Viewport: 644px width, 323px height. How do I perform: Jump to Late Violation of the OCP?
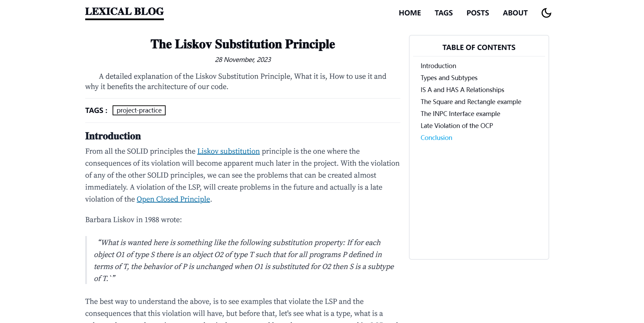(x=456, y=126)
